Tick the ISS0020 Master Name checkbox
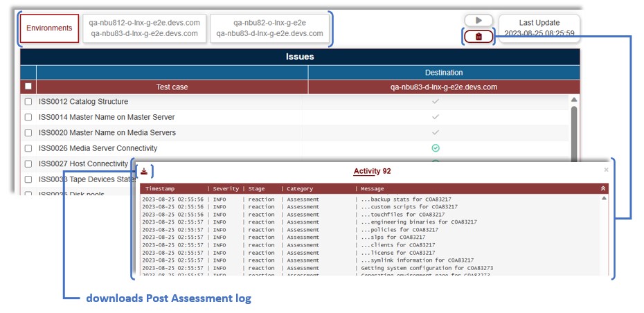The width and height of the screenshot is (644, 313). [28, 133]
